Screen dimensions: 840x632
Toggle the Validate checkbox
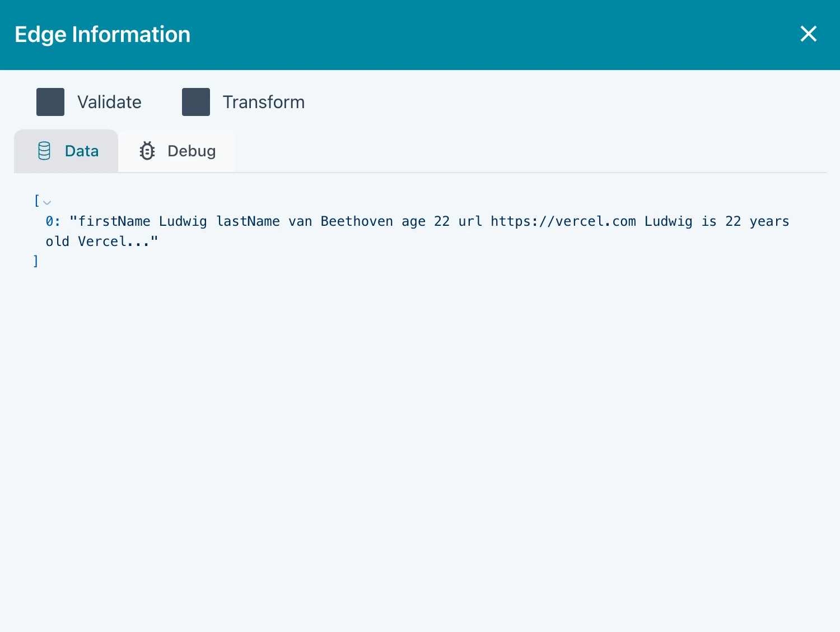pos(50,102)
